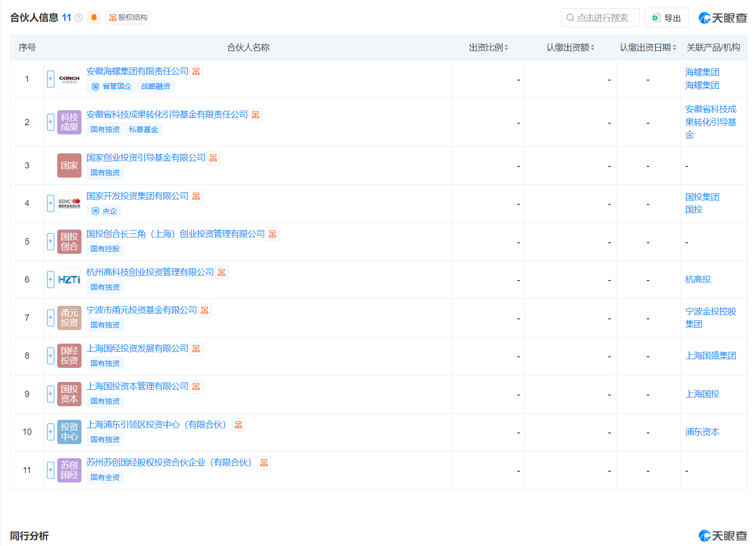Click the 投资中心 blue logo tile
Image resolution: width=756 pixels, height=546 pixels.
(69, 432)
